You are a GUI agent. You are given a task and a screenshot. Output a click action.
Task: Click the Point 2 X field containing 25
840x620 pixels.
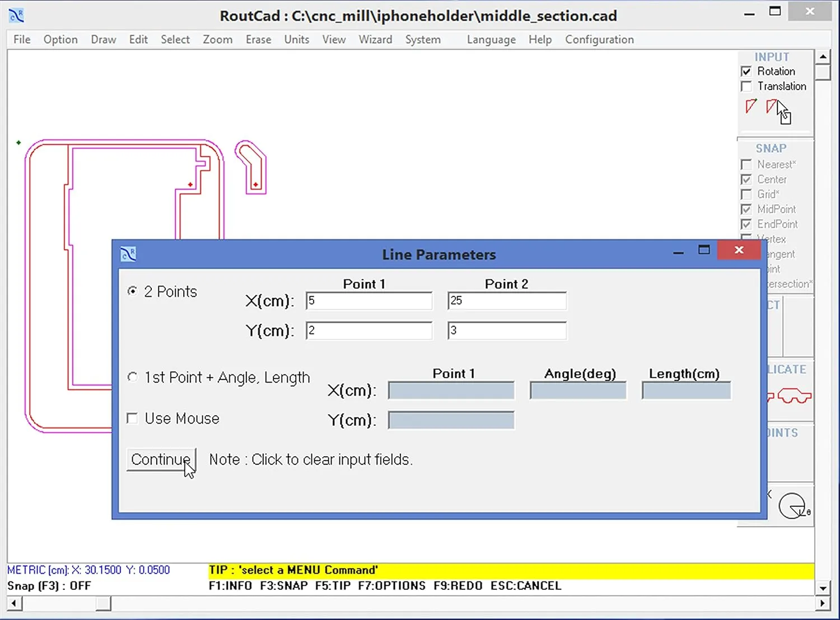(x=506, y=300)
